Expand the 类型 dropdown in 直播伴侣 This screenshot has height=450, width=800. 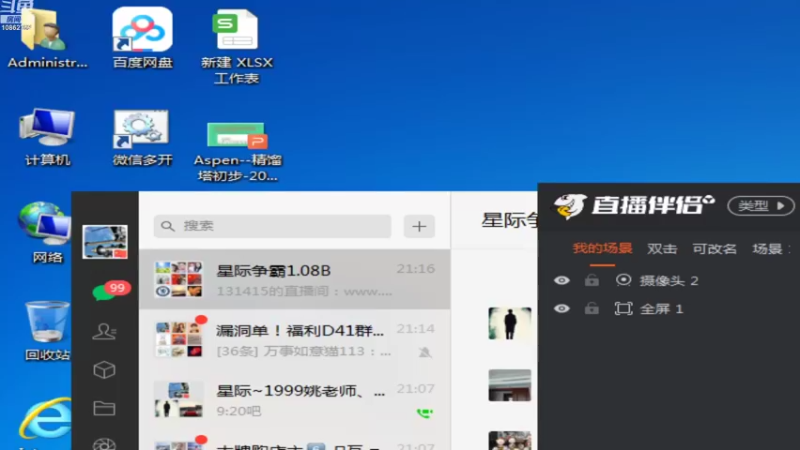point(761,206)
